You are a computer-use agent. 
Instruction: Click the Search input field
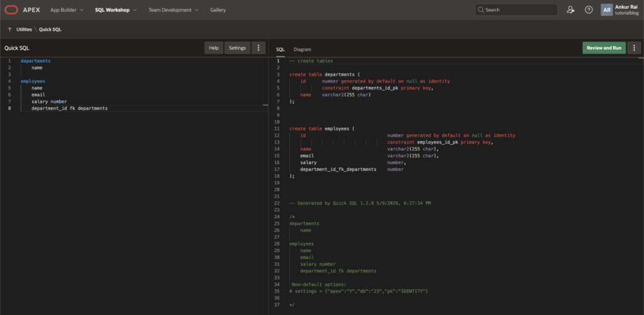pyautogui.click(x=516, y=10)
